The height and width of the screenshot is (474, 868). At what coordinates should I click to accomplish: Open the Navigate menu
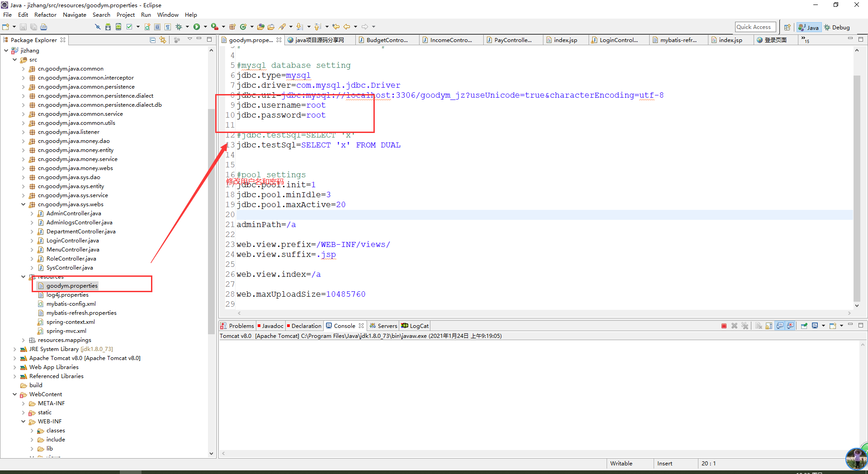click(75, 15)
